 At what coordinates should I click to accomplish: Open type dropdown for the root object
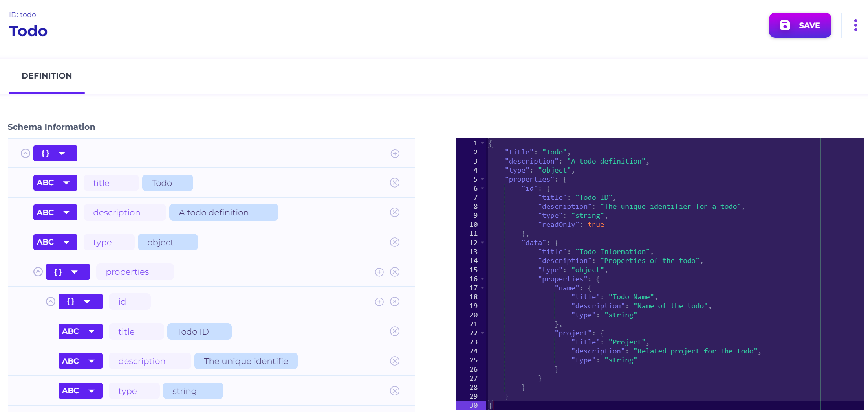click(62, 153)
